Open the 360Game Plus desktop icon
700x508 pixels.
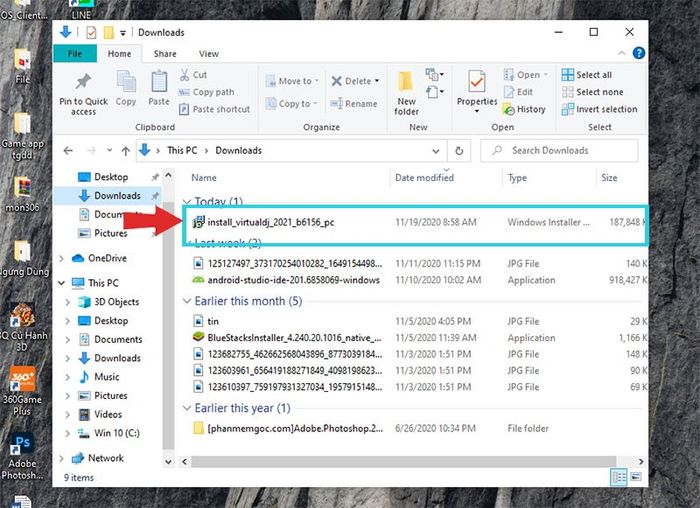click(x=21, y=391)
